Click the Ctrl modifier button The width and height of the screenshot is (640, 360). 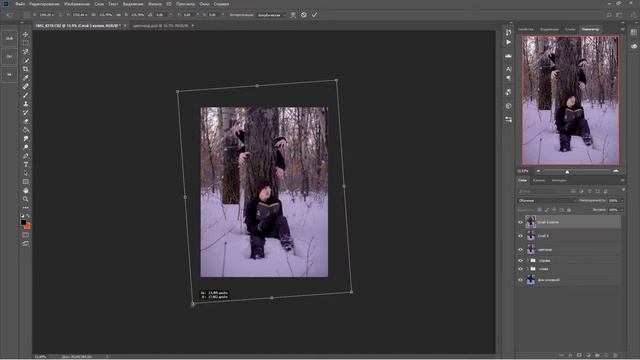point(9,56)
